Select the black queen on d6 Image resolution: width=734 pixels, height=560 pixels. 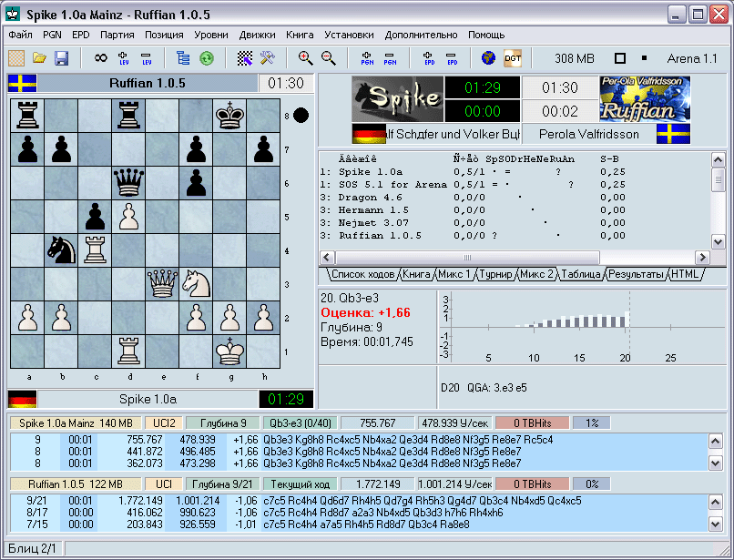coord(128,183)
